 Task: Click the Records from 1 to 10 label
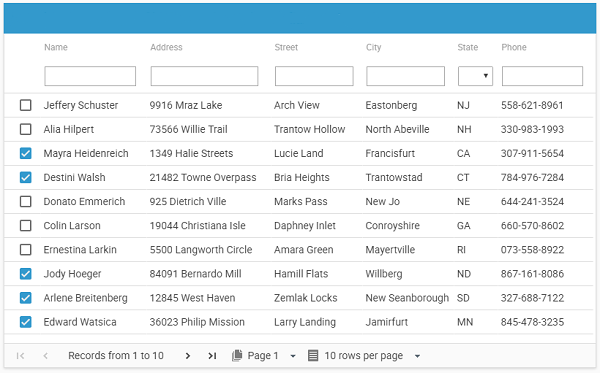coord(116,356)
